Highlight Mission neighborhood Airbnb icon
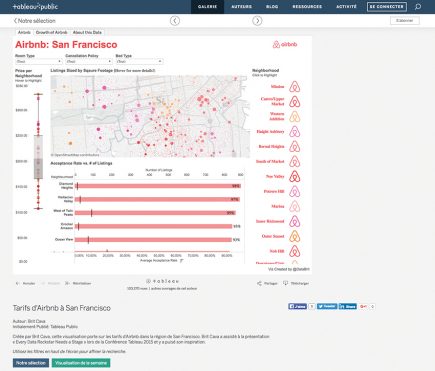 (295, 87)
